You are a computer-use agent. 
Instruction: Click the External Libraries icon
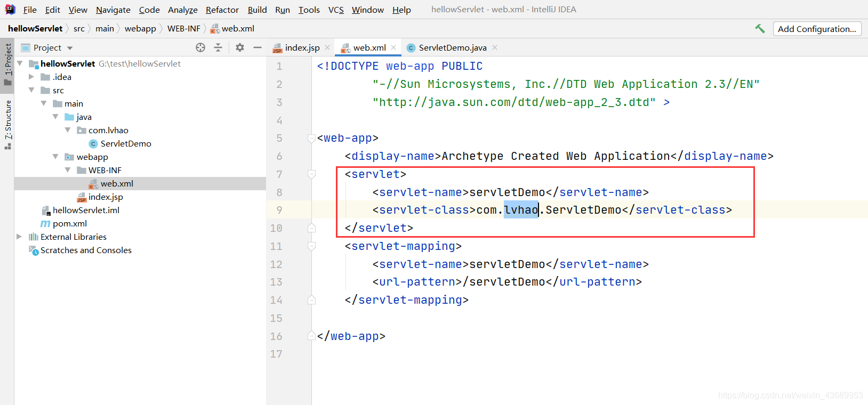34,237
